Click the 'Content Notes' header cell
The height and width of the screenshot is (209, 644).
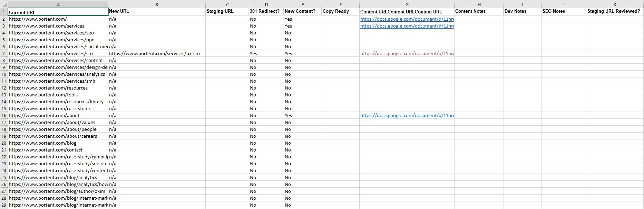(x=479, y=11)
